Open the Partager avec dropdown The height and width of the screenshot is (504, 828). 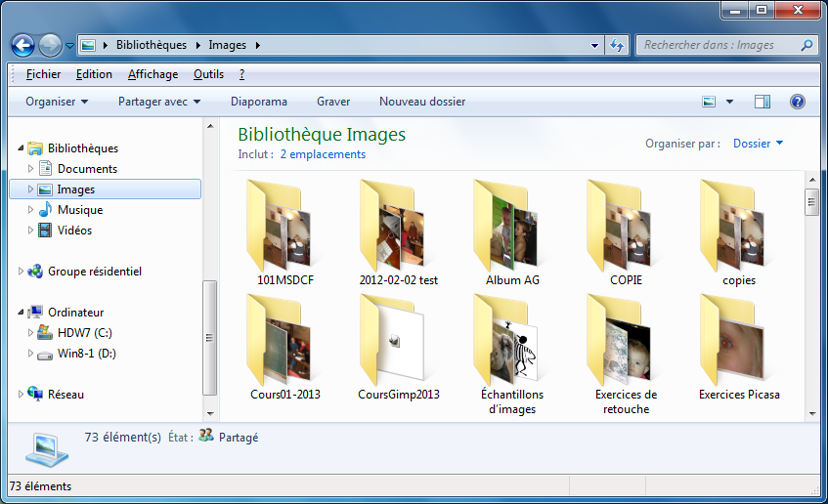159,102
